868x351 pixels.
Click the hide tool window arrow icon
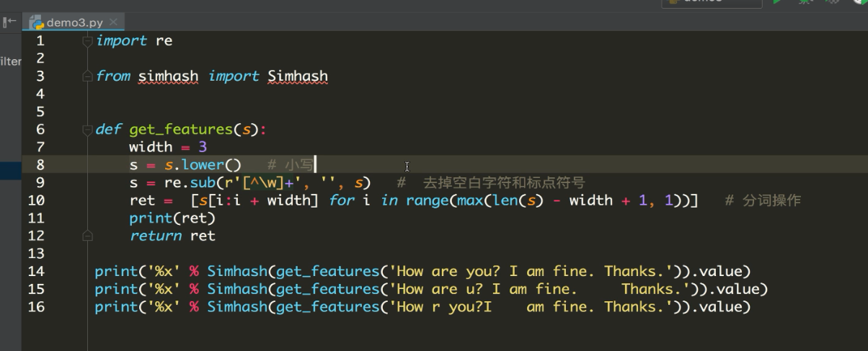[9, 22]
